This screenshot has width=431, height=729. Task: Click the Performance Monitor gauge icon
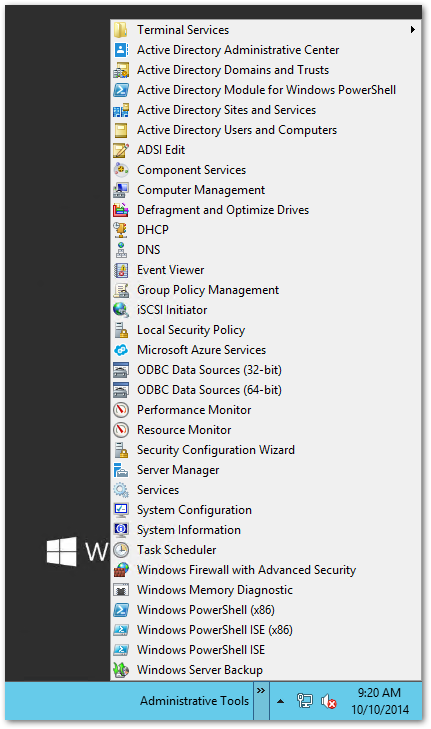[121, 410]
